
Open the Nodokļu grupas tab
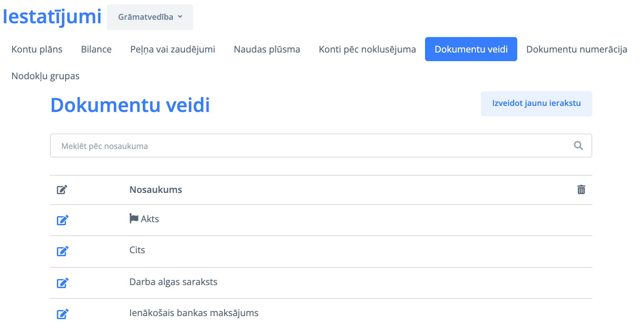click(45, 76)
